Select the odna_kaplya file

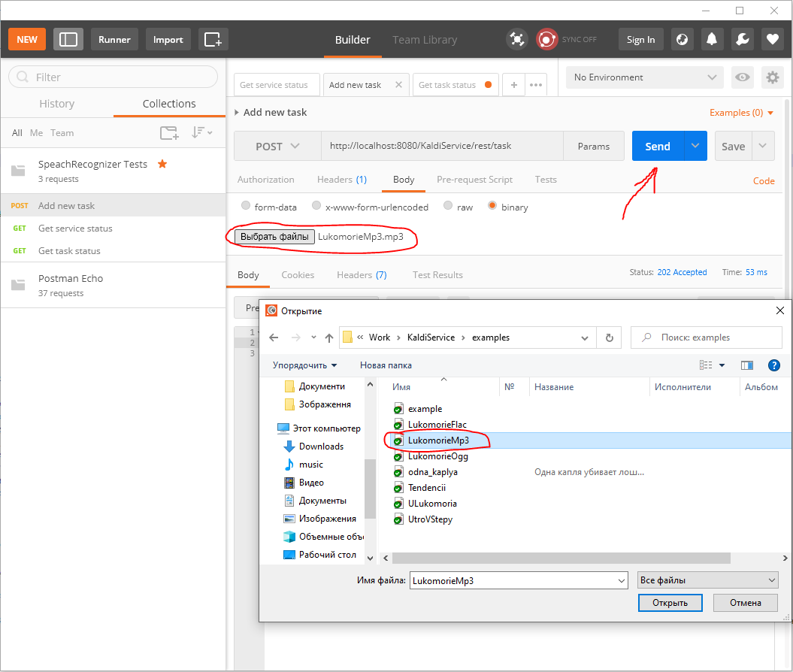pos(432,472)
